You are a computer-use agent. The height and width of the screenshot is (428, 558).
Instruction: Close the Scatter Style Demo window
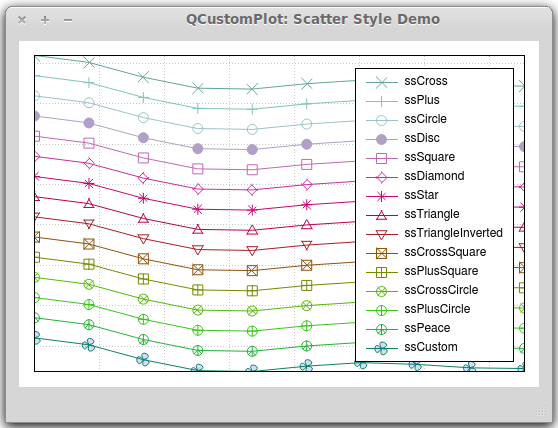(22, 20)
